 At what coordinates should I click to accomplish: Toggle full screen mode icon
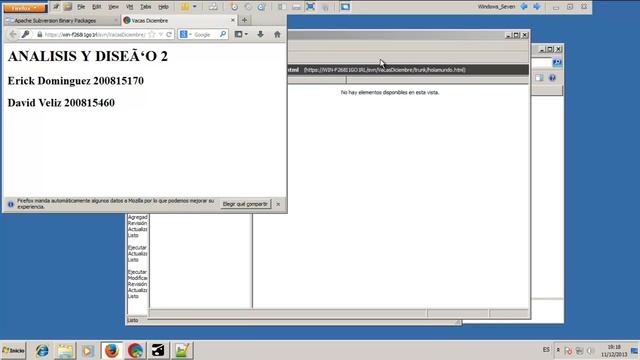tap(311, 7)
